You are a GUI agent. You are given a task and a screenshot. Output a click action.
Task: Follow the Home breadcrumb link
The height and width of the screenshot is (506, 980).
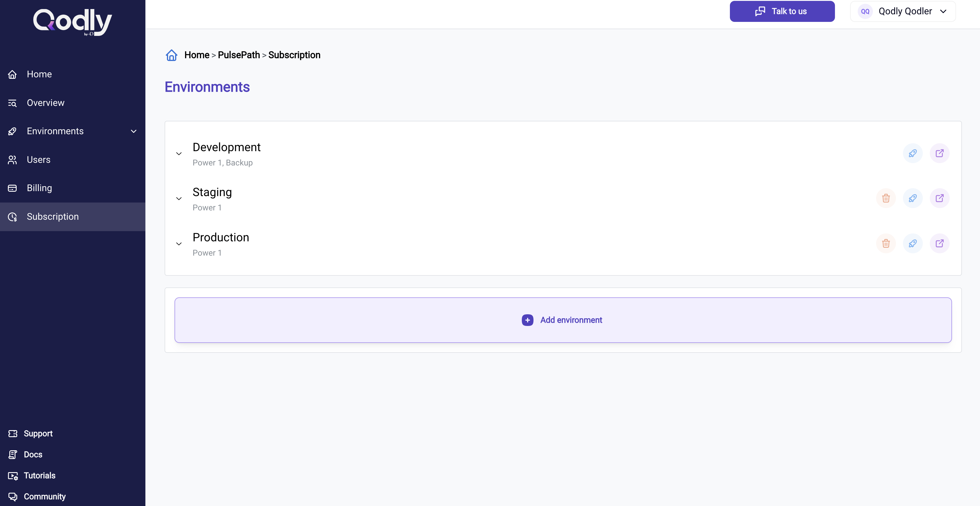[x=197, y=55]
